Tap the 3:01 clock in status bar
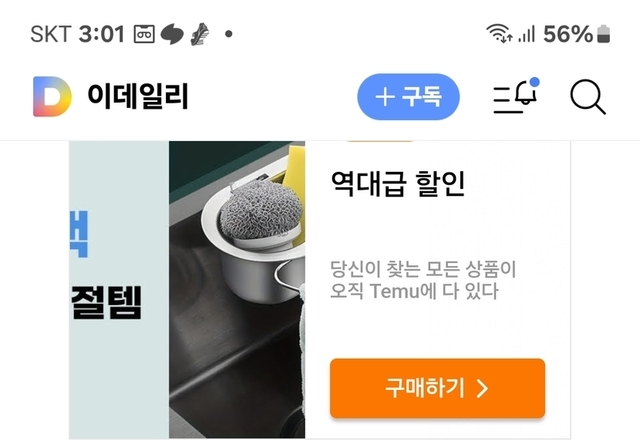640x440 pixels. click(102, 34)
